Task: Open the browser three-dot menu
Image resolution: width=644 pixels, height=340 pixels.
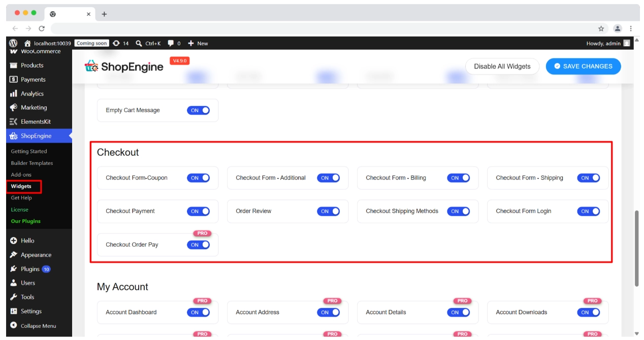Action: [x=631, y=28]
